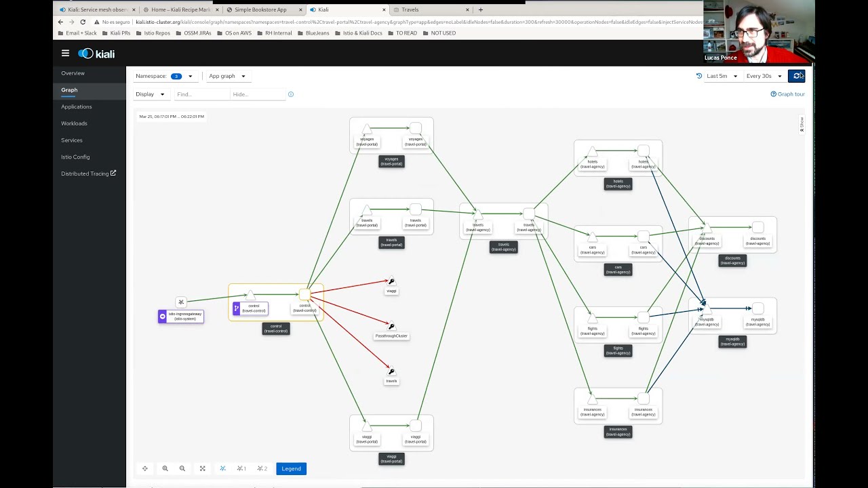Screen dimensions: 868x488
Task: Open the App graph type dropdown
Action: click(227, 76)
